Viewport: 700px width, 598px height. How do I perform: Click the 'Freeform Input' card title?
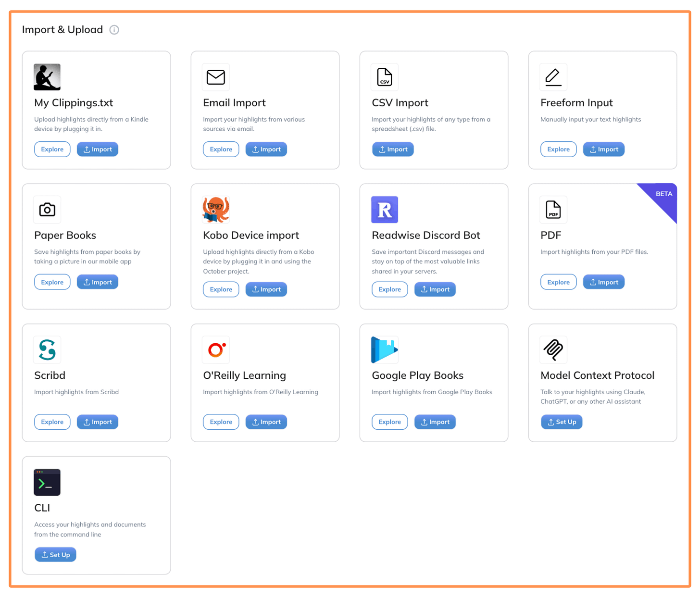576,103
